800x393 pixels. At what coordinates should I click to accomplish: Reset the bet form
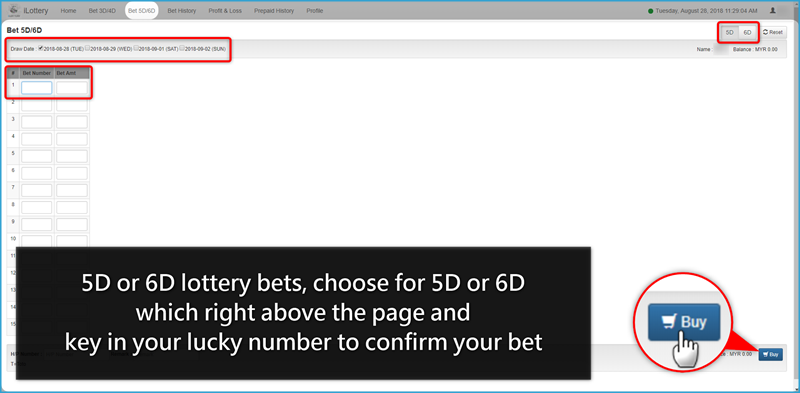[772, 32]
